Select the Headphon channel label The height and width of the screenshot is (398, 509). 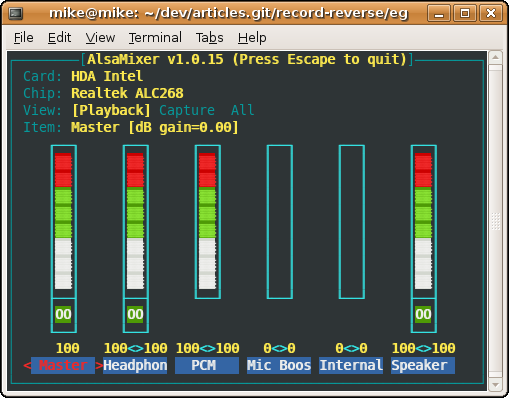[x=135, y=365]
